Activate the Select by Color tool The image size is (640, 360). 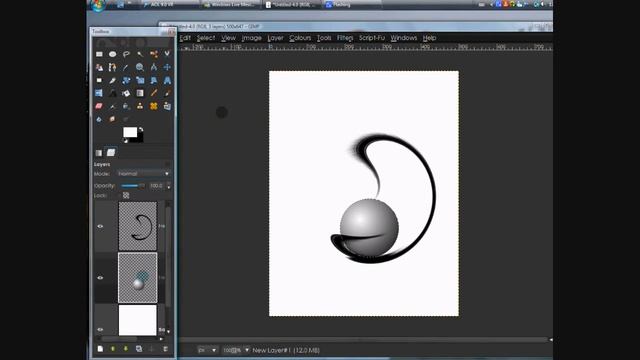(153, 54)
